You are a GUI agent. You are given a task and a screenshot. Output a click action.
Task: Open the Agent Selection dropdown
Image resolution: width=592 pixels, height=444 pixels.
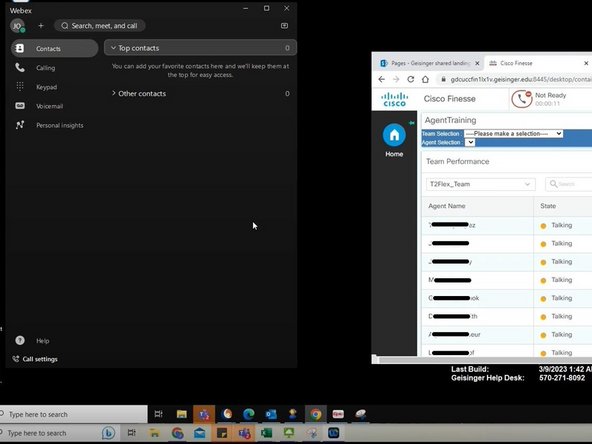pyautogui.click(x=470, y=142)
